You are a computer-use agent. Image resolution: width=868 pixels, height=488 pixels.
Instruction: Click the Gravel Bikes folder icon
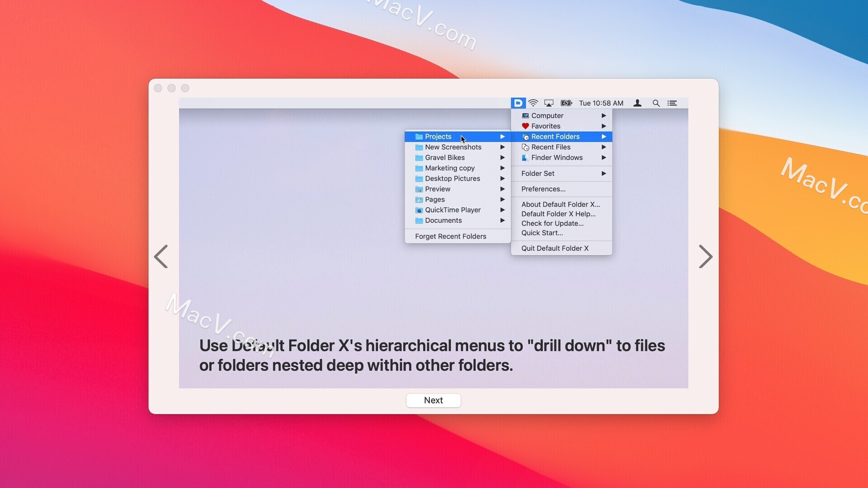(x=419, y=158)
